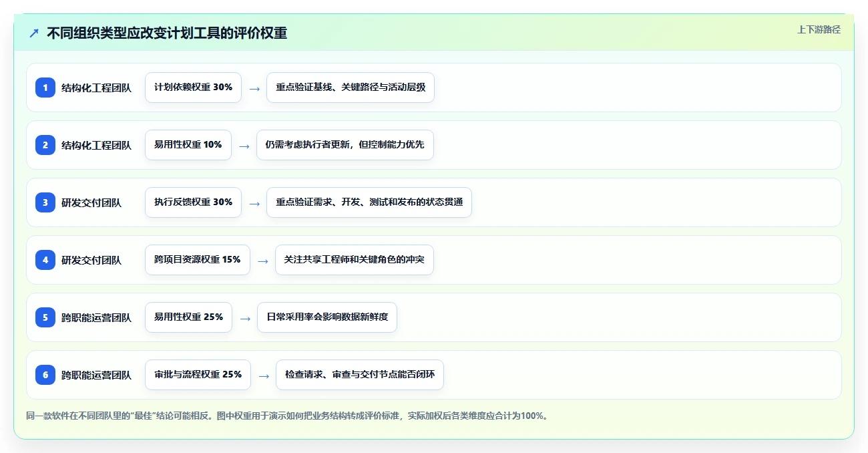This screenshot has width=868, height=453.
Task: Click 研发交付团队 beside 执行反馈权重 30%
Action: [91, 202]
